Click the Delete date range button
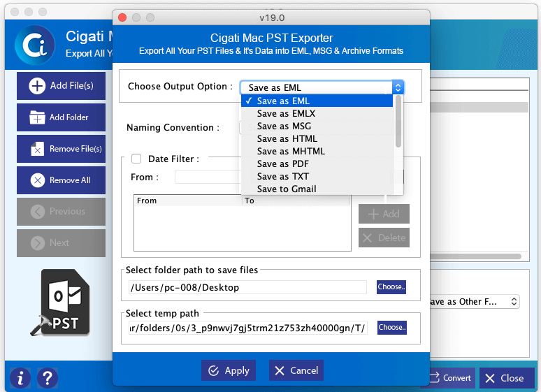 (384, 238)
